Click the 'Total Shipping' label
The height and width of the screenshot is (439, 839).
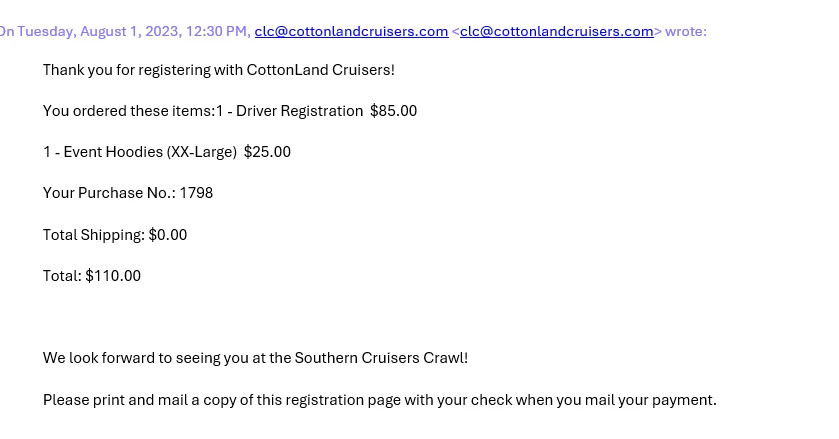click(94, 235)
